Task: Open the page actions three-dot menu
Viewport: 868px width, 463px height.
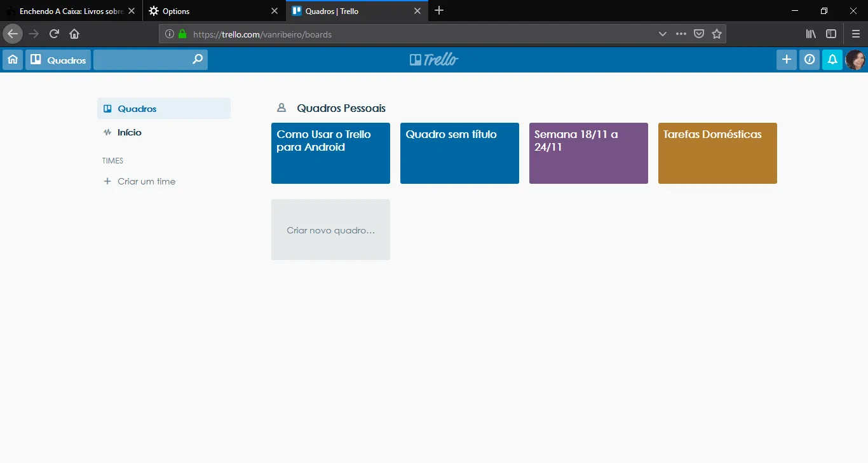Action: tap(681, 34)
